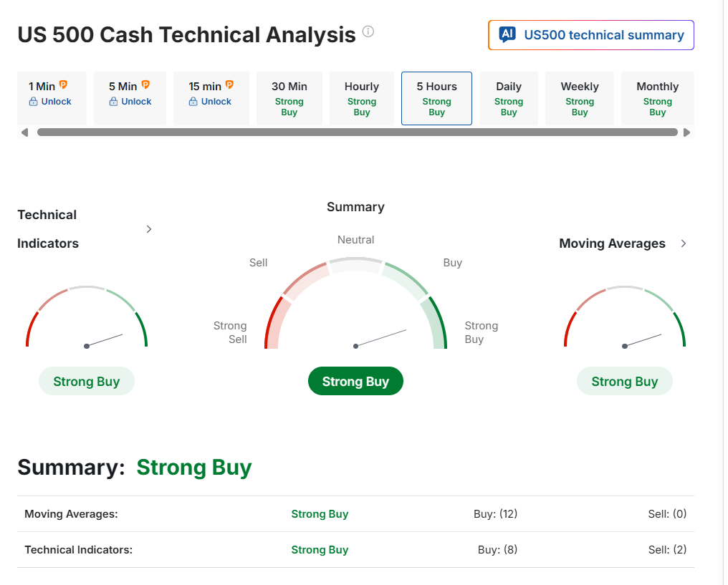Click the lock icon under 1 Min
Viewport: 728px width, 585px height.
tap(33, 102)
